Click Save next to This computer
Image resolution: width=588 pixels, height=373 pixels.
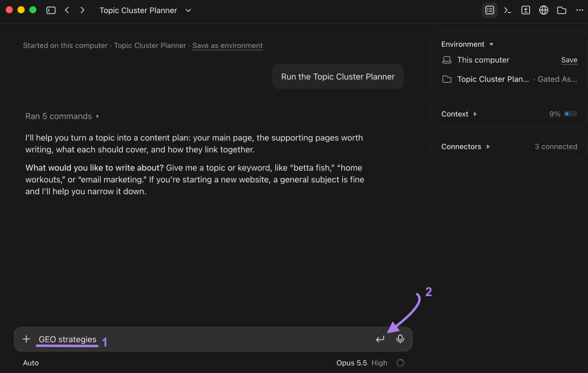(569, 60)
